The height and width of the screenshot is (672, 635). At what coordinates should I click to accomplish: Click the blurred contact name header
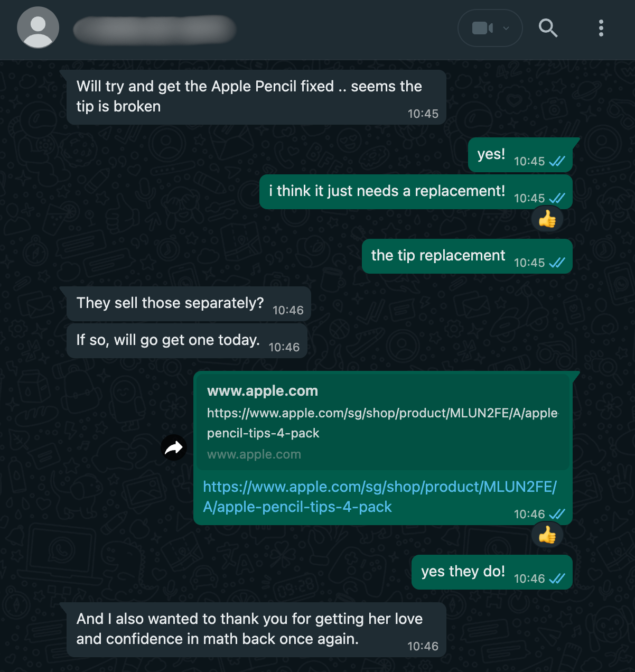coord(154,30)
